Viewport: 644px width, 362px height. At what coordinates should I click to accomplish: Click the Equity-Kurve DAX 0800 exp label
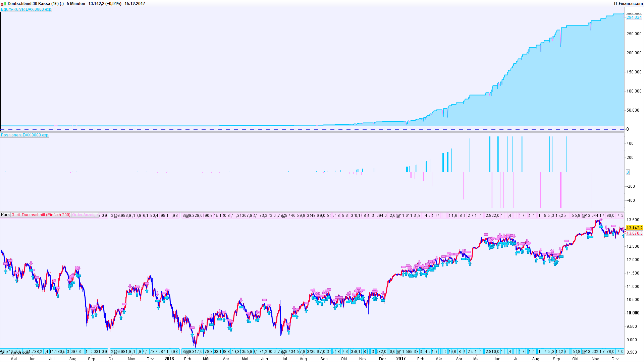tap(26, 9)
